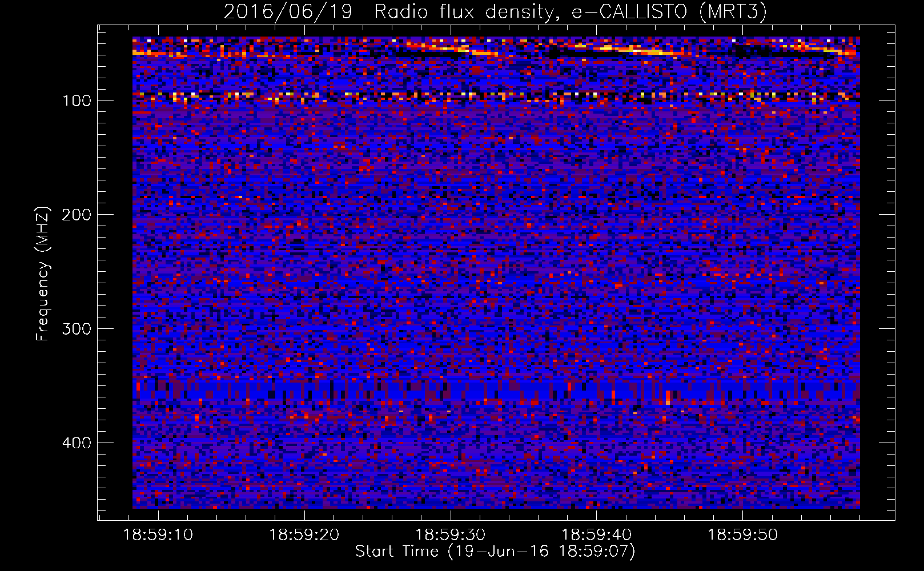Click the 100 frequency tick label
Viewport: 924px width, 571px height.
[77, 101]
